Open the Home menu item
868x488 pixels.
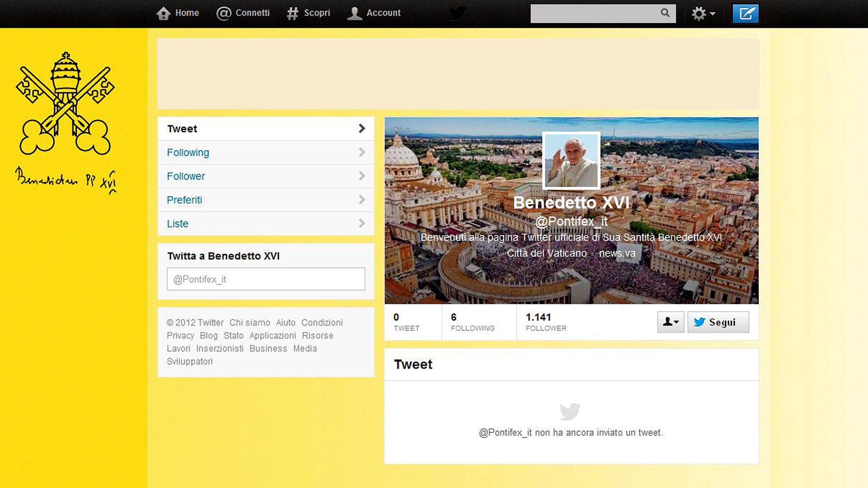click(178, 13)
